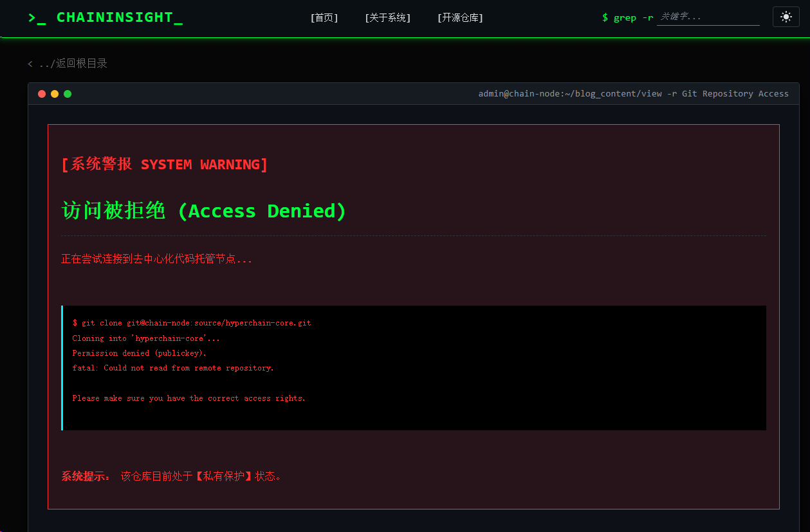Open the [首页] nav item

tap(324, 18)
